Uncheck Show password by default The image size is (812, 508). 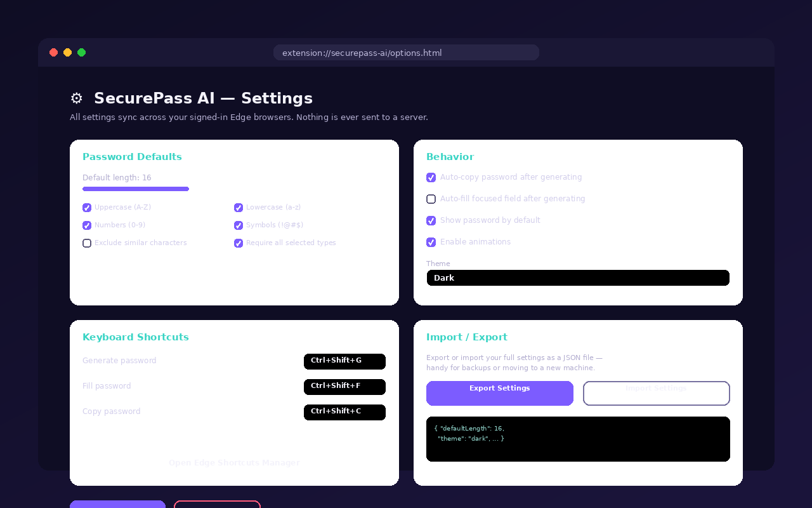pyautogui.click(x=431, y=221)
